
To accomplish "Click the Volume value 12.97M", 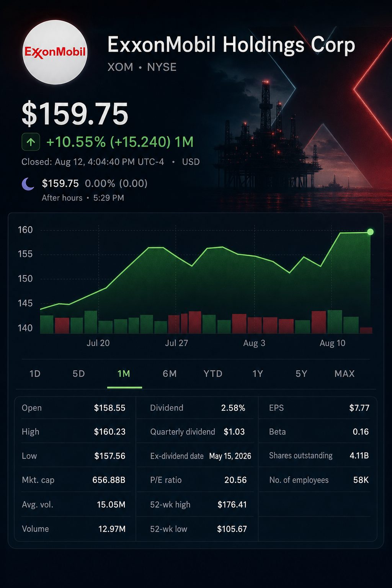I will (112, 529).
